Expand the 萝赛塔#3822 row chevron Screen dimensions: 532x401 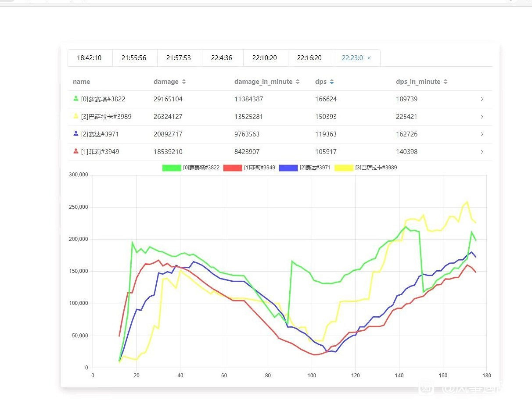pyautogui.click(x=482, y=99)
